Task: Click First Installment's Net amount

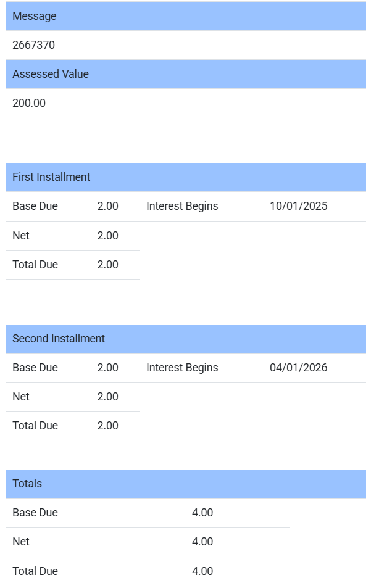Action: [x=108, y=236]
